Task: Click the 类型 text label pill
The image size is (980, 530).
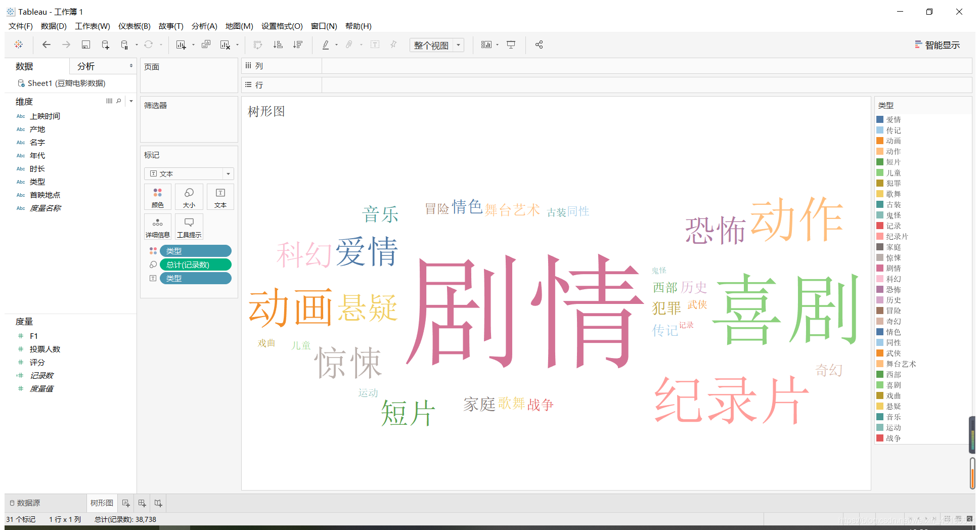Action: (x=196, y=278)
